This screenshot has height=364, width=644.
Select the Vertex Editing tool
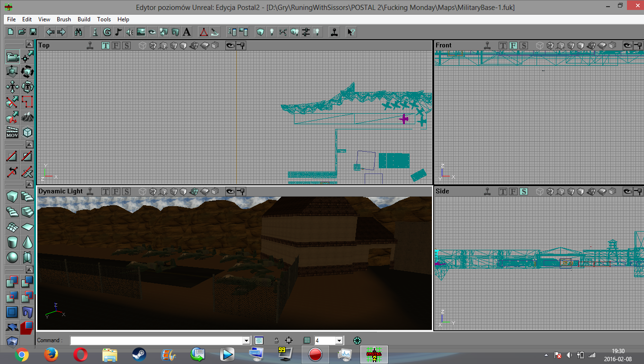(27, 57)
